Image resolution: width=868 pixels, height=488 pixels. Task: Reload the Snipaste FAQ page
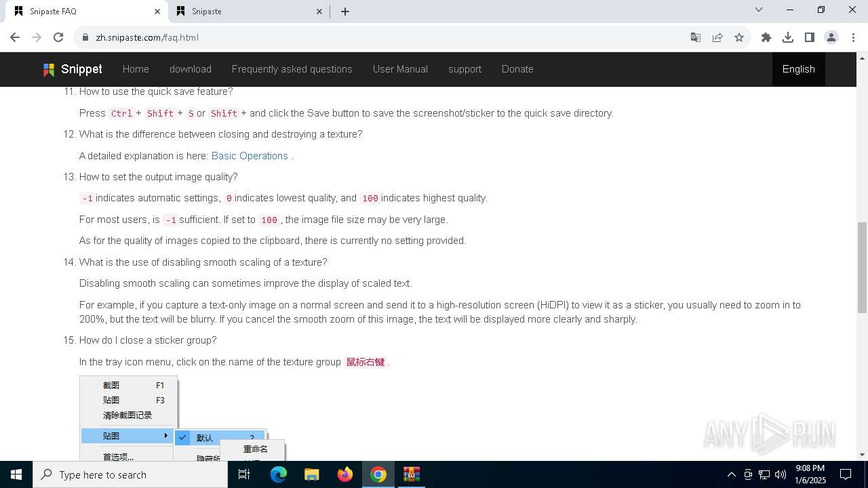(58, 37)
